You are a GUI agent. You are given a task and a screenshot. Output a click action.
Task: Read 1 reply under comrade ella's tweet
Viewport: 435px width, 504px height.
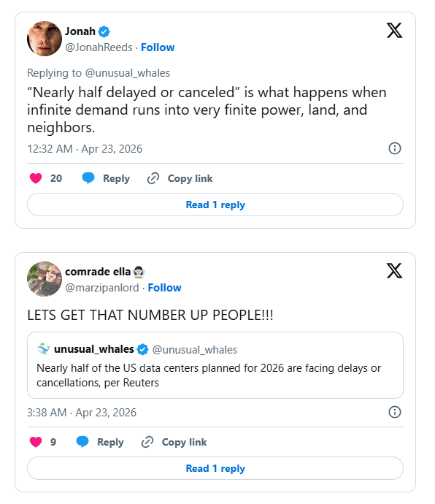point(215,468)
